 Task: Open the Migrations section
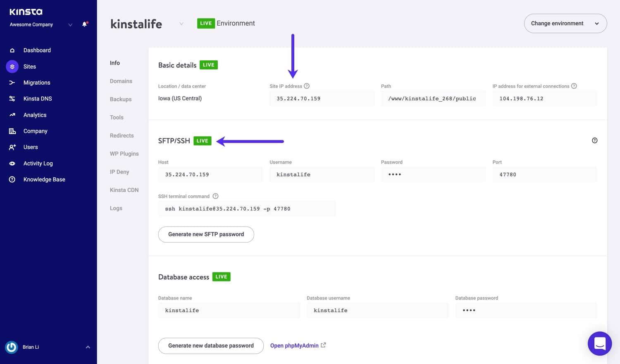[37, 82]
